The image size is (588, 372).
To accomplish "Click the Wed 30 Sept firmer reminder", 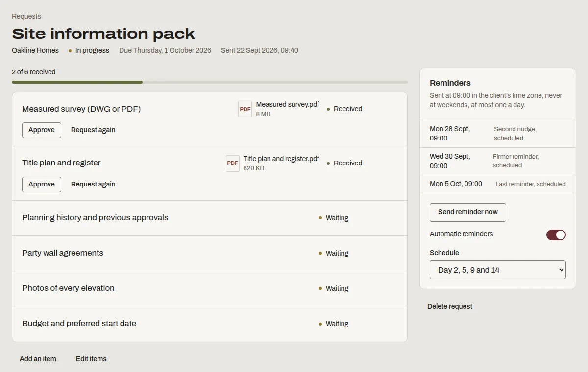I will 498,161.
